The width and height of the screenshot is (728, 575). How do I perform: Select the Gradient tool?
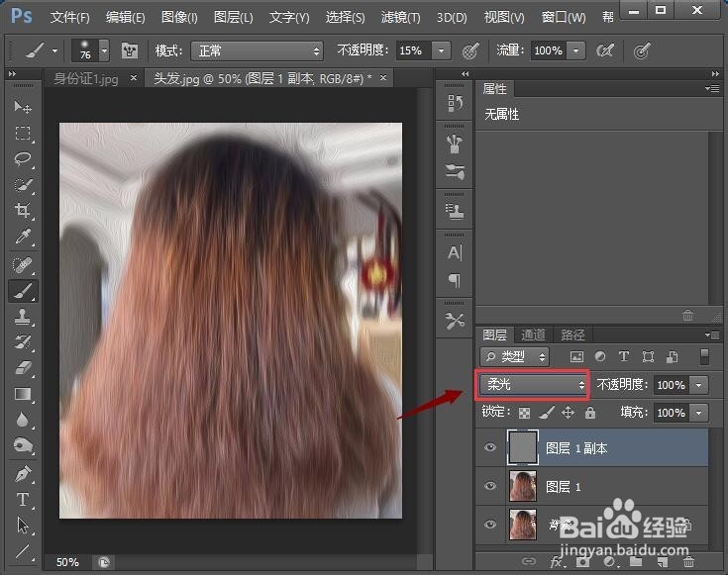tap(22, 394)
